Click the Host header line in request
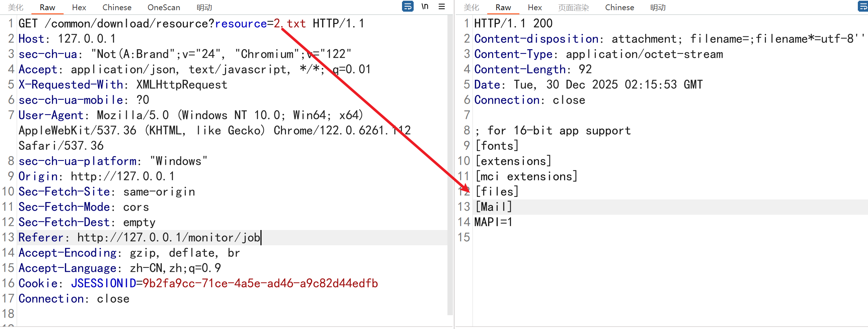Image resolution: width=868 pixels, height=329 pixels. pyautogui.click(x=67, y=39)
